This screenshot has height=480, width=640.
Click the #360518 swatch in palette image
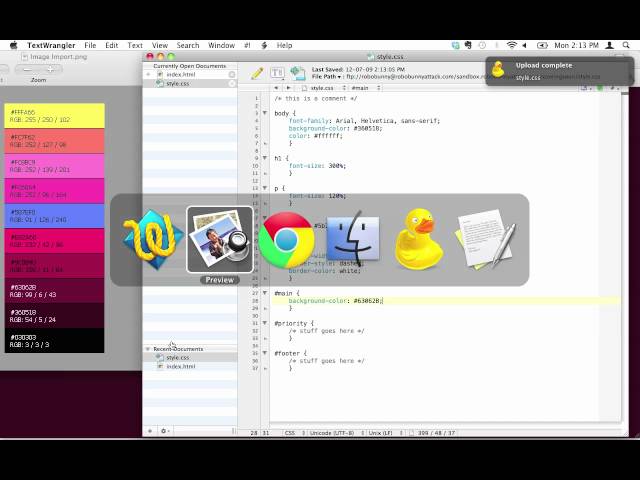point(54,316)
